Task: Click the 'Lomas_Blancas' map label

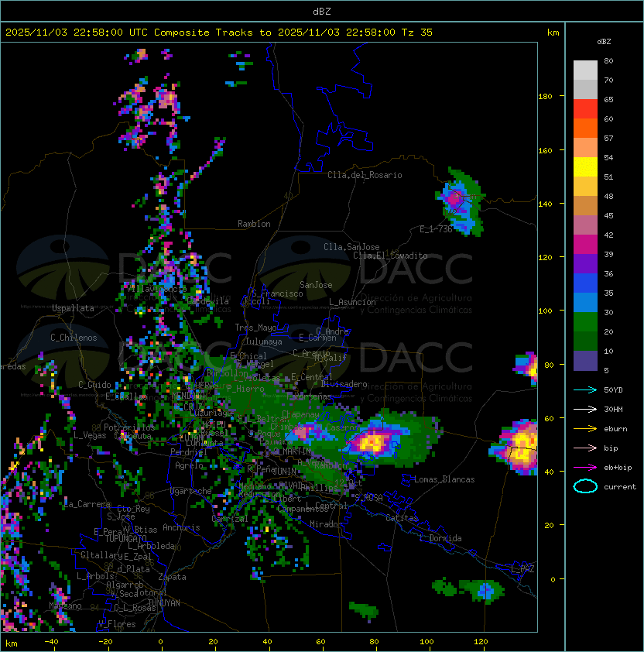Action: [x=444, y=479]
